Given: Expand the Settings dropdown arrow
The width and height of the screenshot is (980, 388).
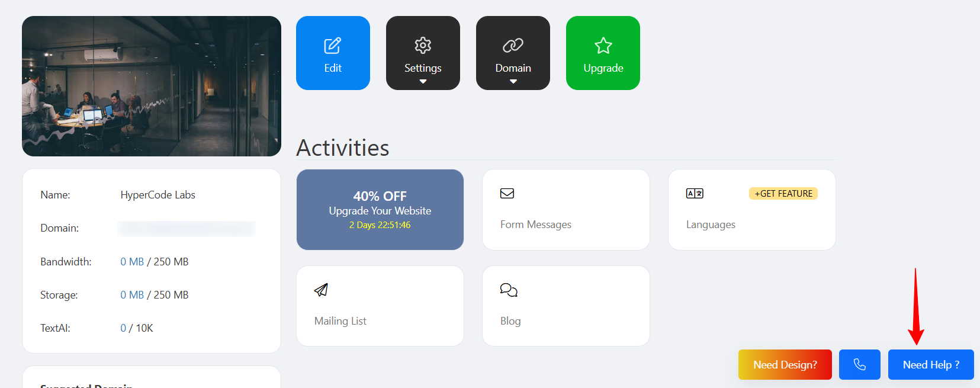Looking at the screenshot, I should click(423, 82).
